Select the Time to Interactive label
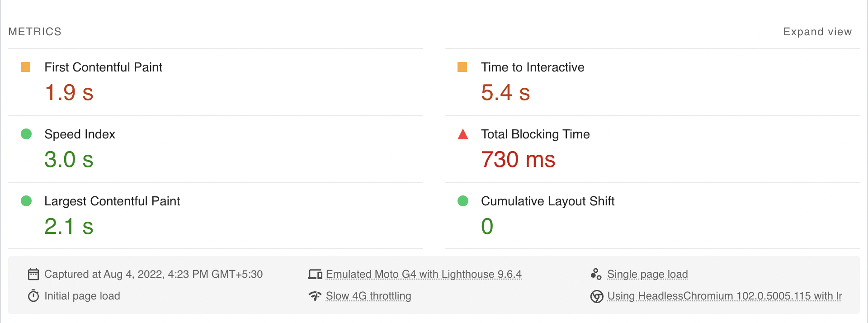This screenshot has width=868, height=323. 533,67
